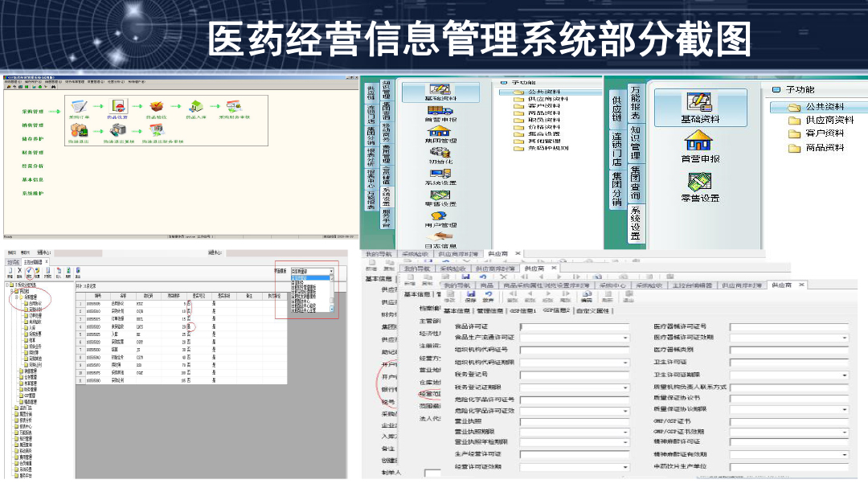Open the 集团管理 house icon
Image resolution: width=868 pixels, height=488 pixels.
[x=440, y=131]
